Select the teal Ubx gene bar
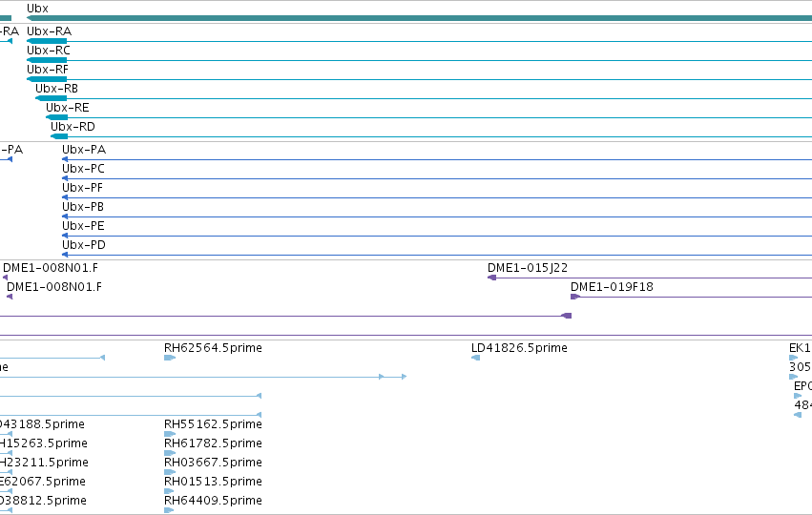 click(x=420, y=18)
